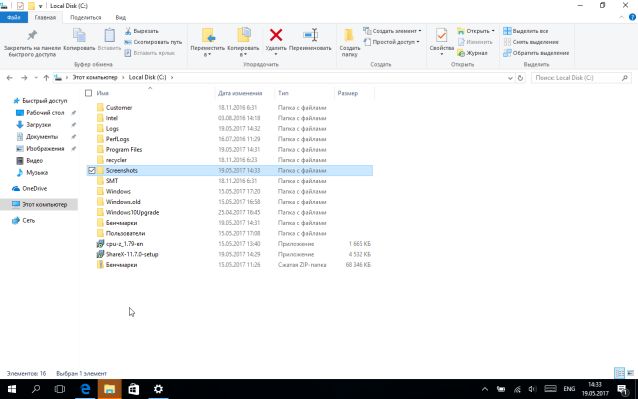Select the Customer folder
The image size is (638, 399).
coord(119,108)
